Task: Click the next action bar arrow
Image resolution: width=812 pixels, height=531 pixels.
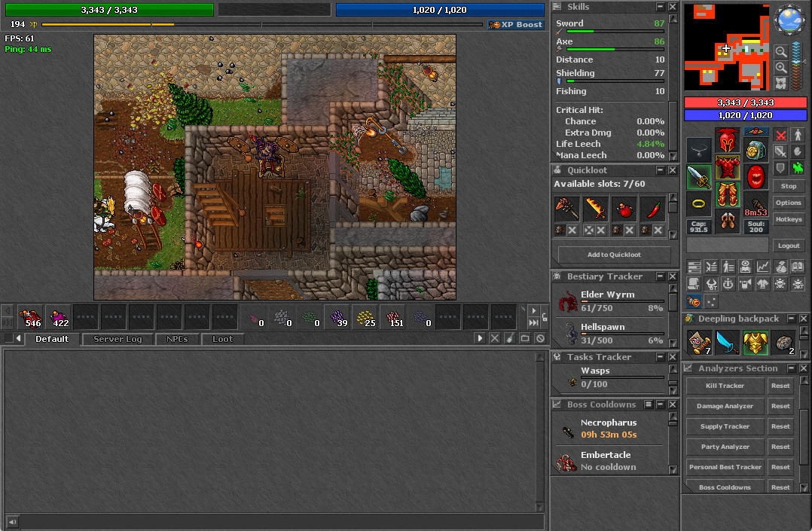Action: click(534, 311)
